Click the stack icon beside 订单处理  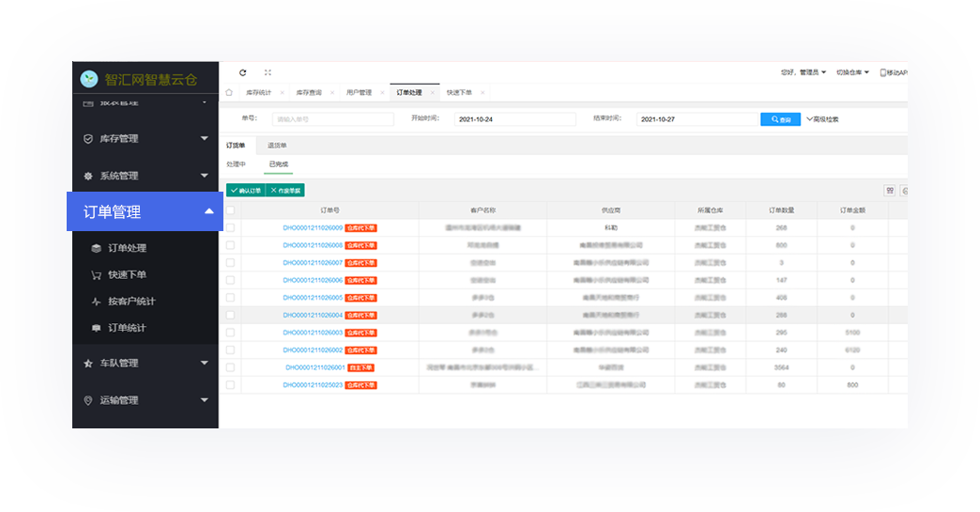pos(96,248)
